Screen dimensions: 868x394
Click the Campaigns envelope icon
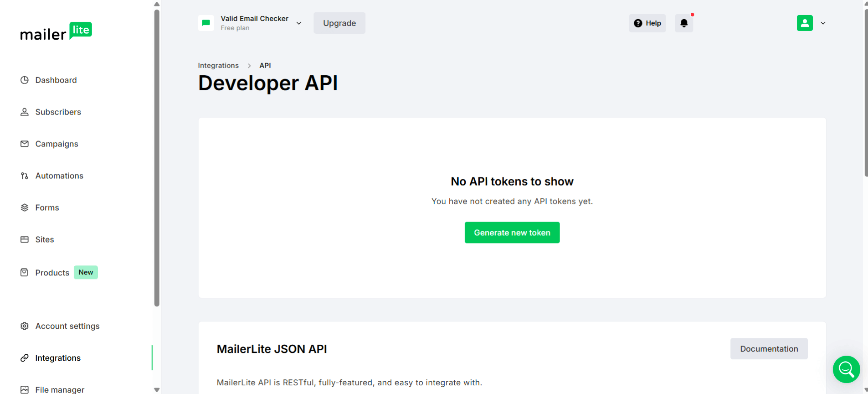[25, 144]
